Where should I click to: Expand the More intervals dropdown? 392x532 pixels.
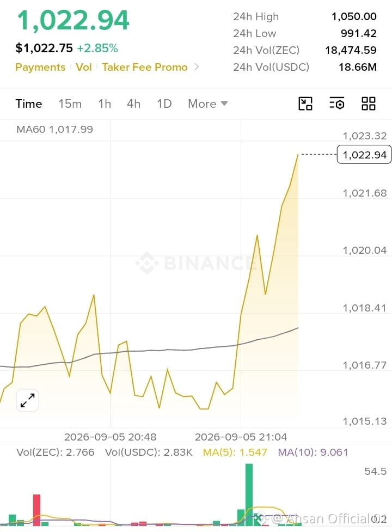tap(208, 103)
